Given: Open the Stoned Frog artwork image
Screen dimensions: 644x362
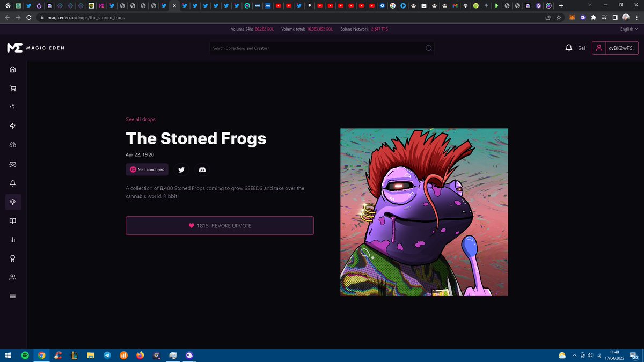Looking at the screenshot, I should click(x=424, y=212).
